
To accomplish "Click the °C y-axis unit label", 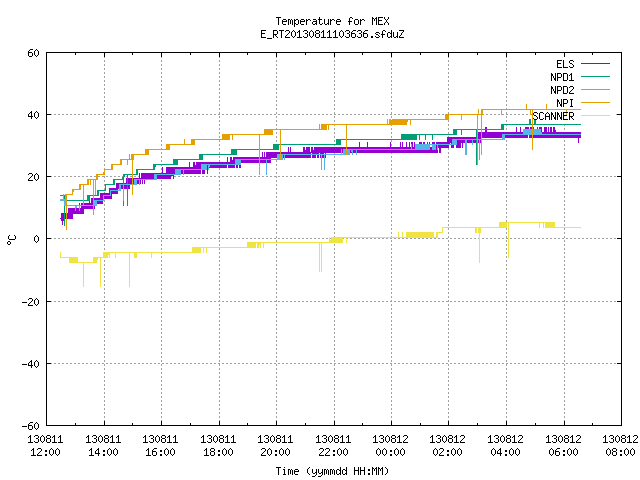I will tap(11, 240).
